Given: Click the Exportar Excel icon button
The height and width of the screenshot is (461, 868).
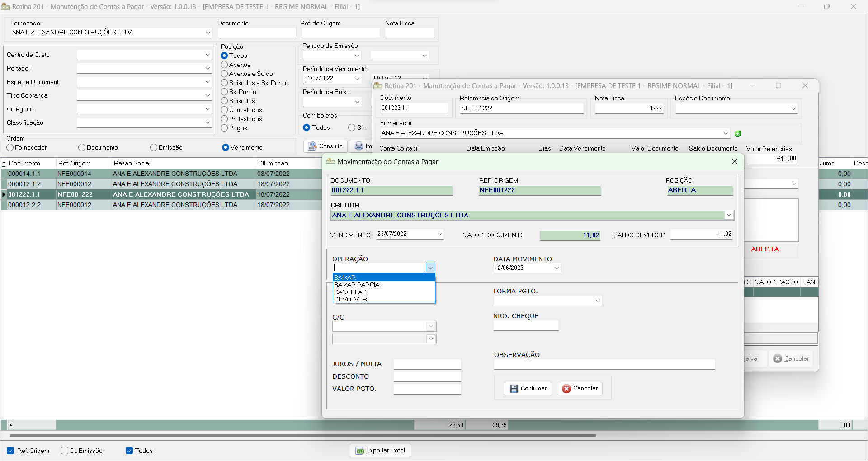Looking at the screenshot, I should click(360, 451).
